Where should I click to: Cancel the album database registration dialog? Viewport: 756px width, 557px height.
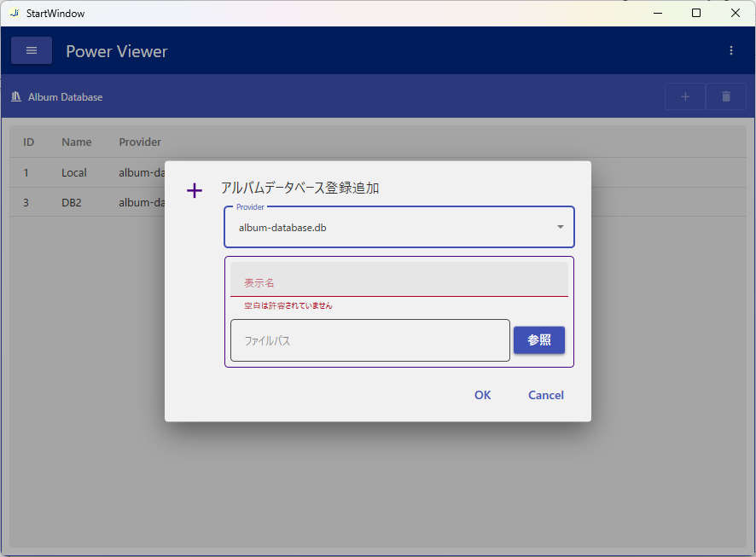[546, 395]
